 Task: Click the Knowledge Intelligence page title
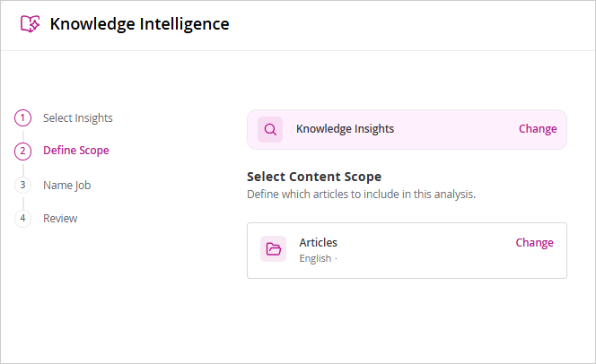139,24
